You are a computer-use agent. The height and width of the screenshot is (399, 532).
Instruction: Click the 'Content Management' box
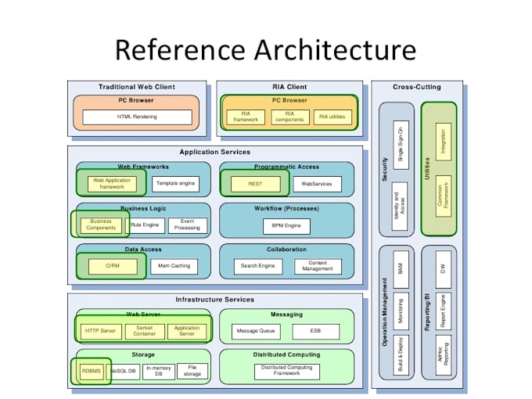318,266
